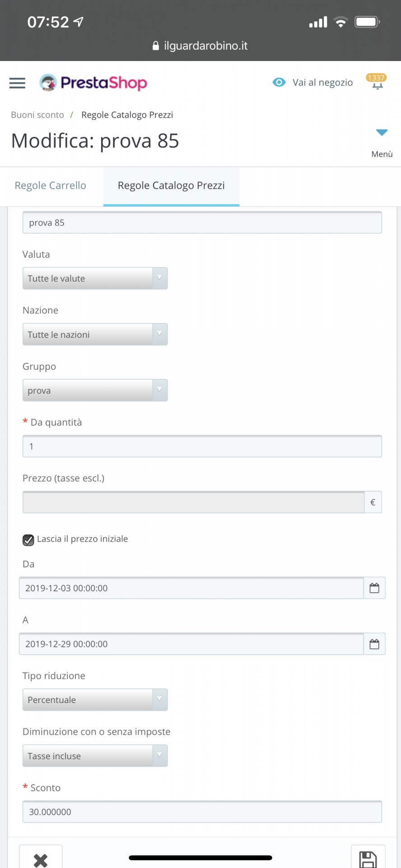Click the Sconto input field

click(202, 812)
